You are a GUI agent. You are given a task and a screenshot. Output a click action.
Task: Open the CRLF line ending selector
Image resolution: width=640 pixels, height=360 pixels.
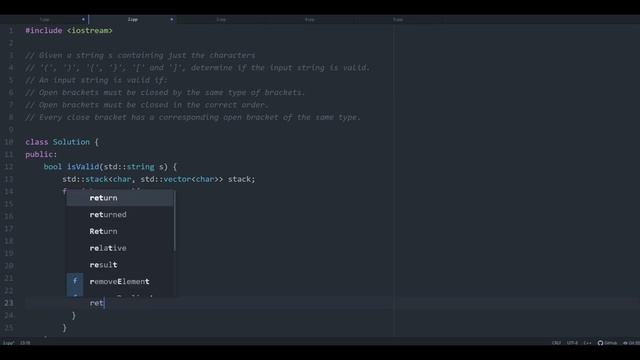tap(556, 343)
